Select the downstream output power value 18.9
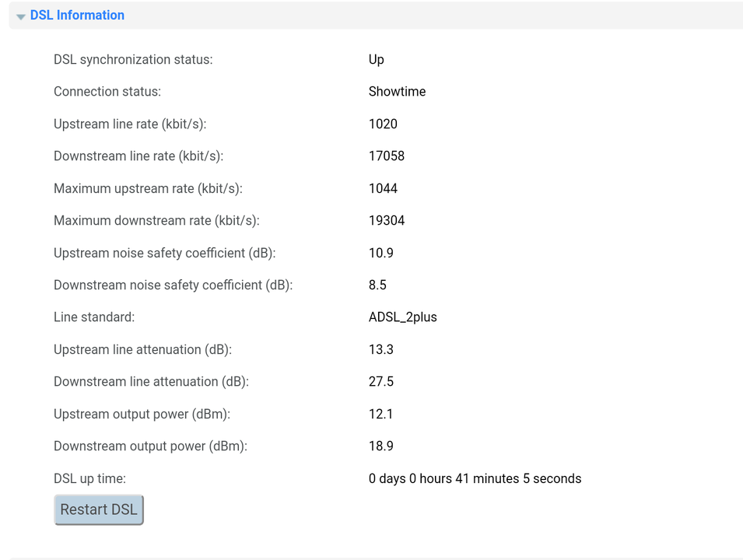Image resolution: width=743 pixels, height=560 pixels. (381, 446)
